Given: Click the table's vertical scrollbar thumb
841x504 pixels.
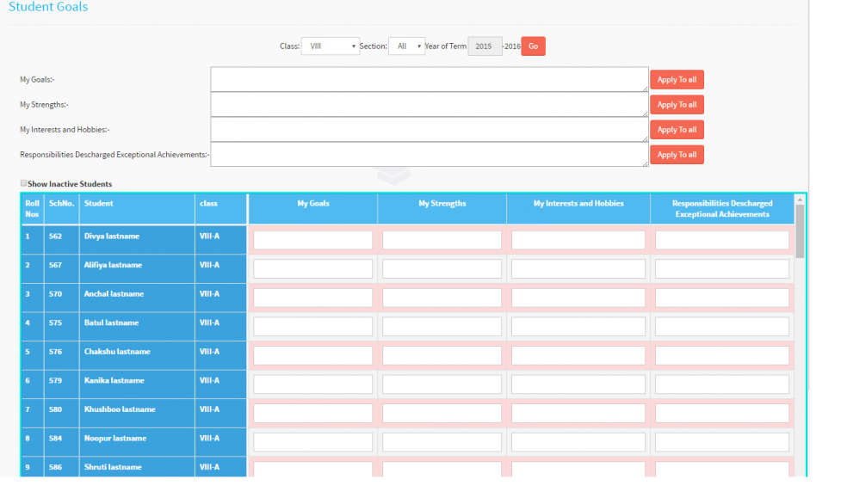Looking at the screenshot, I should click(800, 230).
